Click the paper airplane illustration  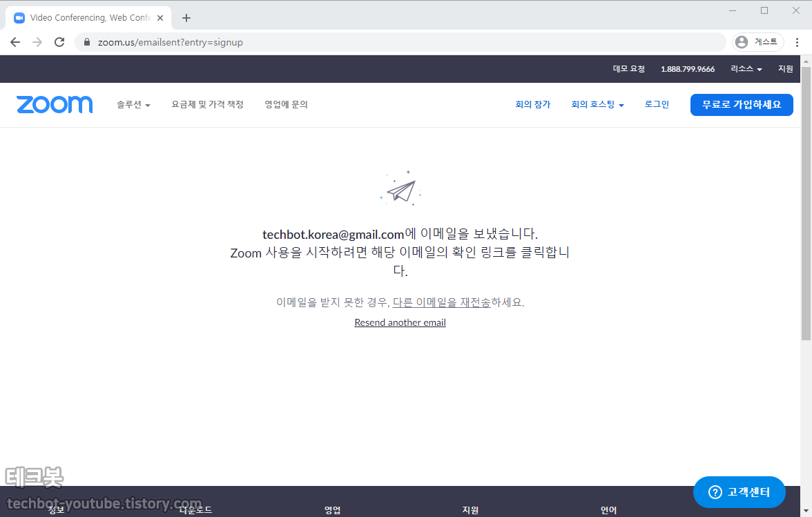coord(400,189)
